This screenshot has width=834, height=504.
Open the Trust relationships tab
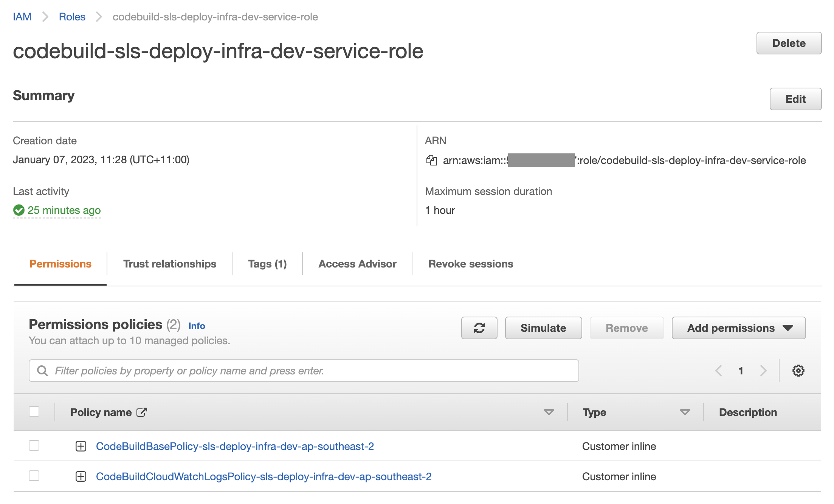click(170, 264)
